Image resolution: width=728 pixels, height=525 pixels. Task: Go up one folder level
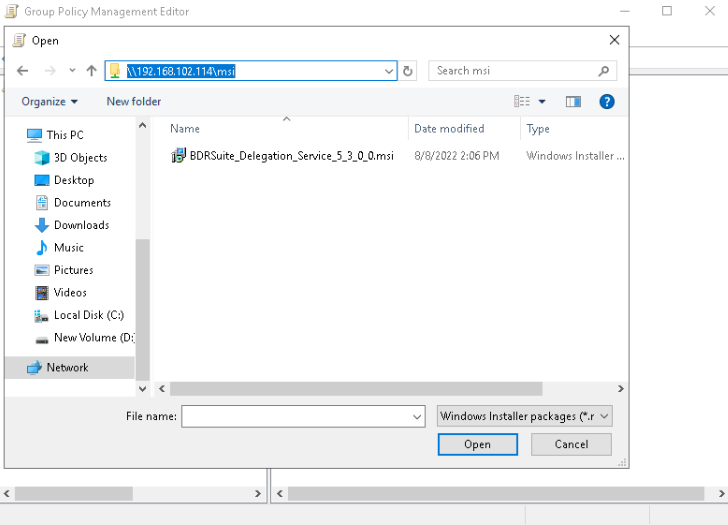pos(91,71)
